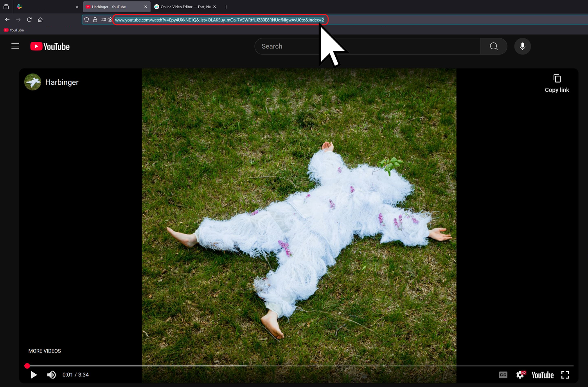The width and height of the screenshot is (588, 387).
Task: Open YouTube search by voice
Action: tap(522, 46)
